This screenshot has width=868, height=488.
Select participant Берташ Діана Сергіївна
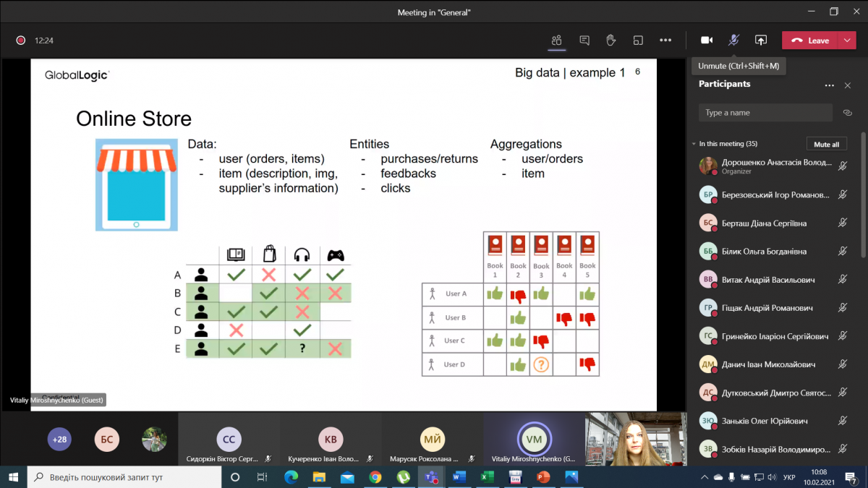pos(764,223)
